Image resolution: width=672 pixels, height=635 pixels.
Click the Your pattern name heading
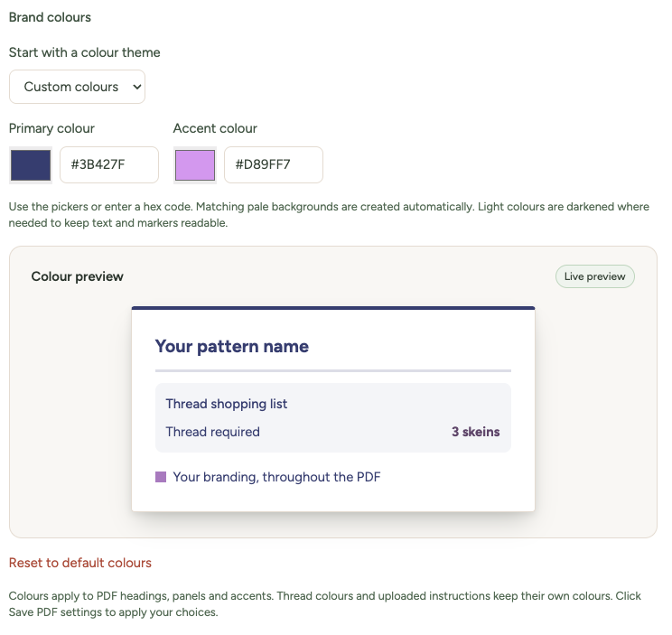point(232,346)
